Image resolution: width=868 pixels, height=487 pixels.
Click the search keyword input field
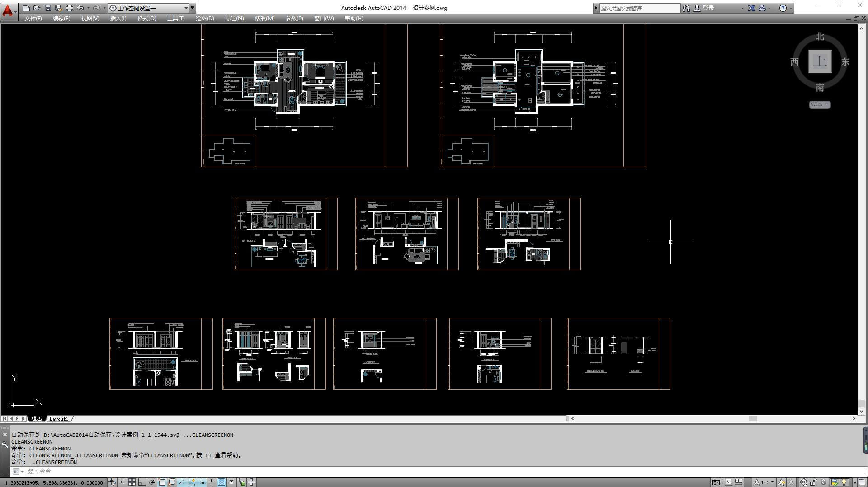639,8
